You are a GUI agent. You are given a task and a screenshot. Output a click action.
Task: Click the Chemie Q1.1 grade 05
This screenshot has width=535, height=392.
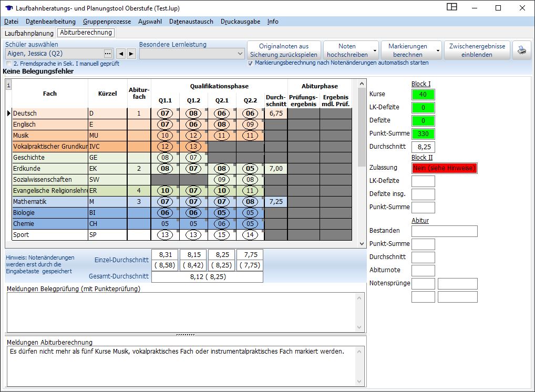[165, 224]
